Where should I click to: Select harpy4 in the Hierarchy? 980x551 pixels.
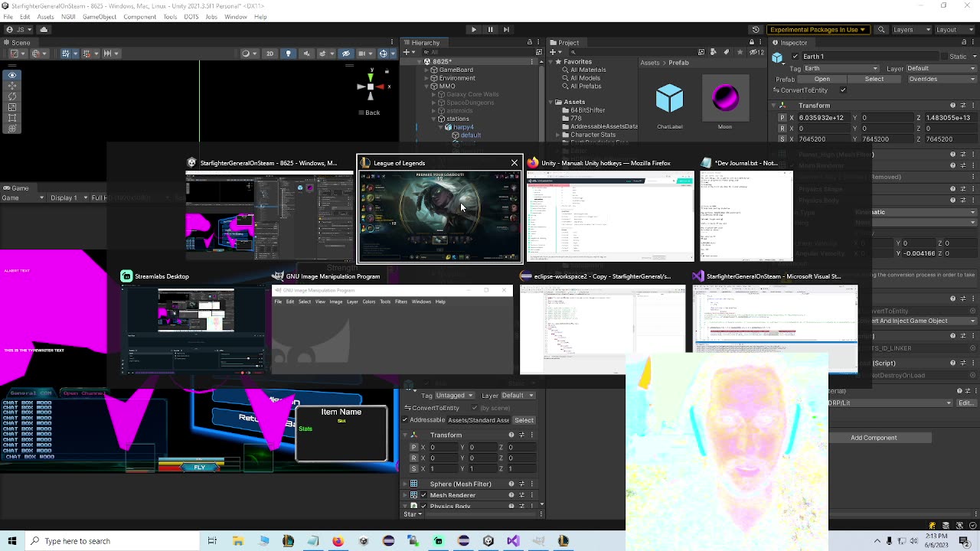(464, 127)
